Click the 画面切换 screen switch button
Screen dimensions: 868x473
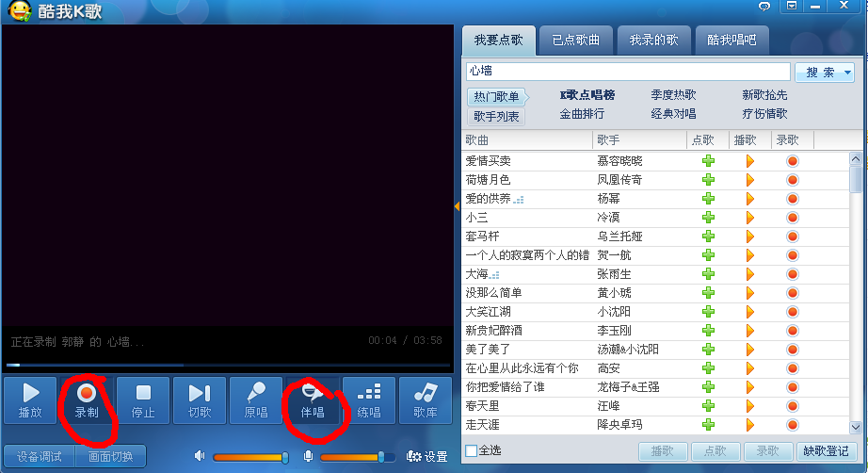[111, 456]
